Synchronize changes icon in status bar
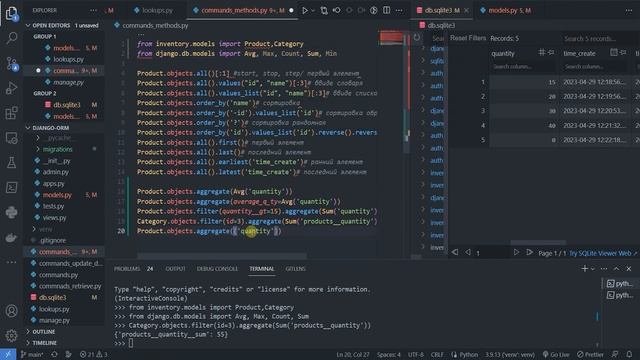The width and height of the screenshot is (640, 360). [54, 354]
